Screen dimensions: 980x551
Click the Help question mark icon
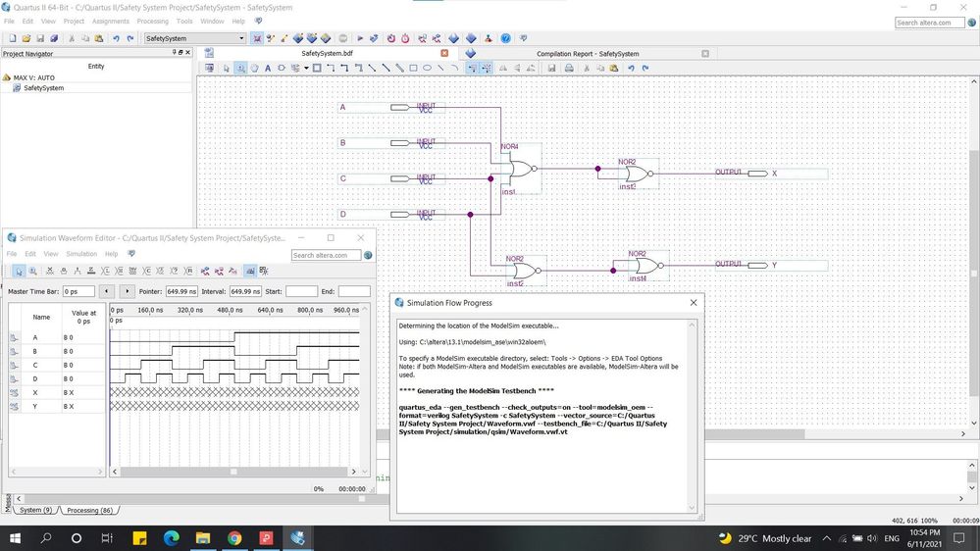coord(506,38)
